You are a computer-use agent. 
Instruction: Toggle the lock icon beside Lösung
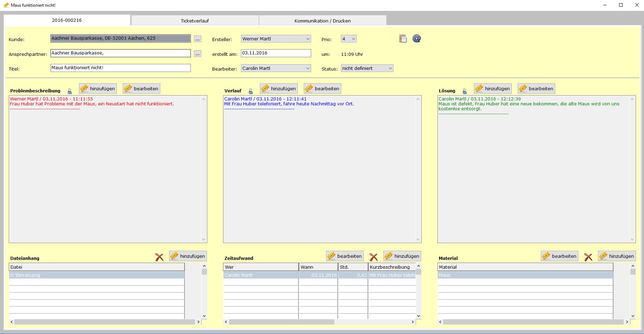tap(464, 91)
